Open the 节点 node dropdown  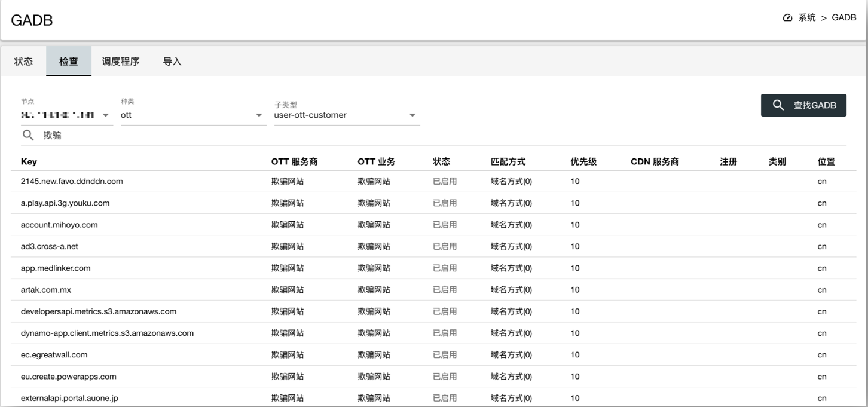coord(66,115)
